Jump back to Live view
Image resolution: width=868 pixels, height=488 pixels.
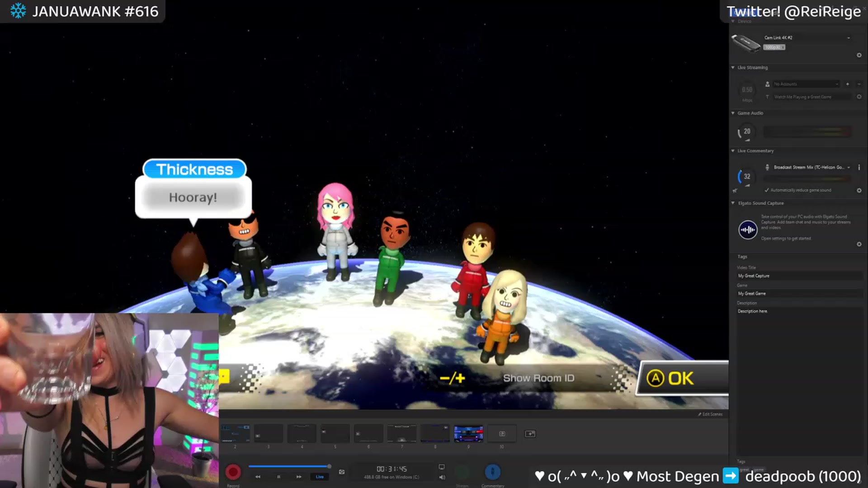(320, 477)
